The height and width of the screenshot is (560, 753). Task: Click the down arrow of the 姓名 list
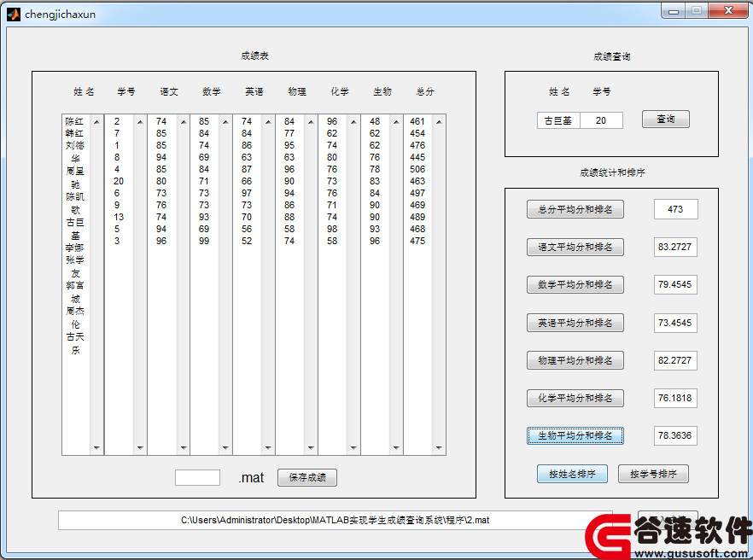tap(97, 447)
